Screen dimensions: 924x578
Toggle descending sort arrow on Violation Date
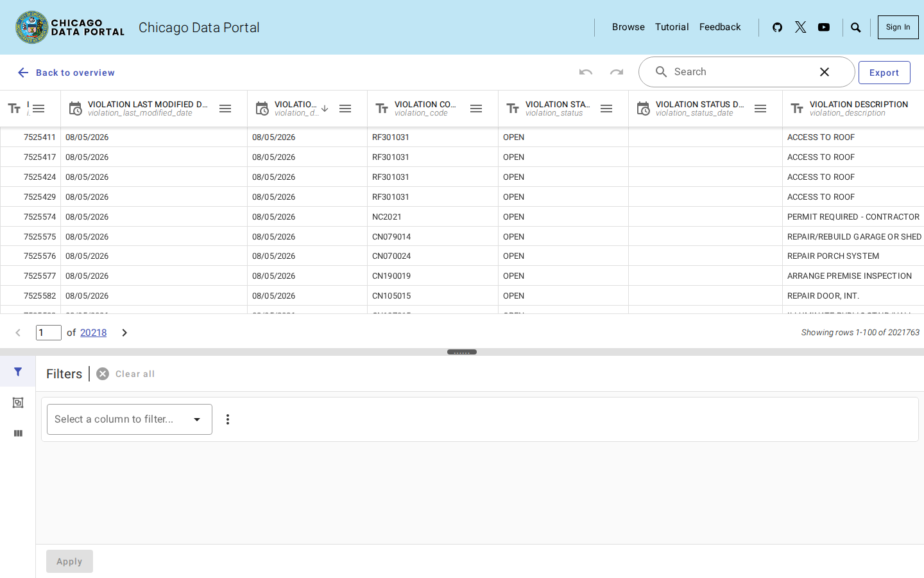tap(325, 109)
